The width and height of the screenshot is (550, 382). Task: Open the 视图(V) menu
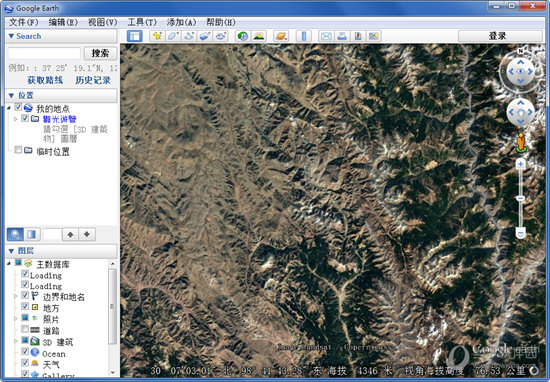[x=102, y=22]
